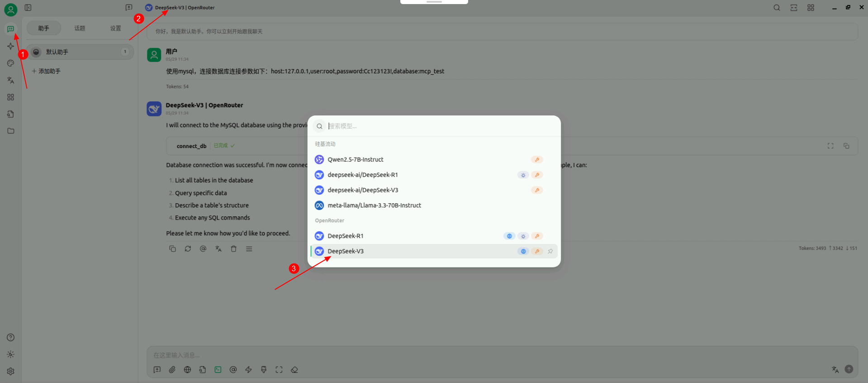Switch to the 话题 tab
The width and height of the screenshot is (868, 383).
(80, 28)
